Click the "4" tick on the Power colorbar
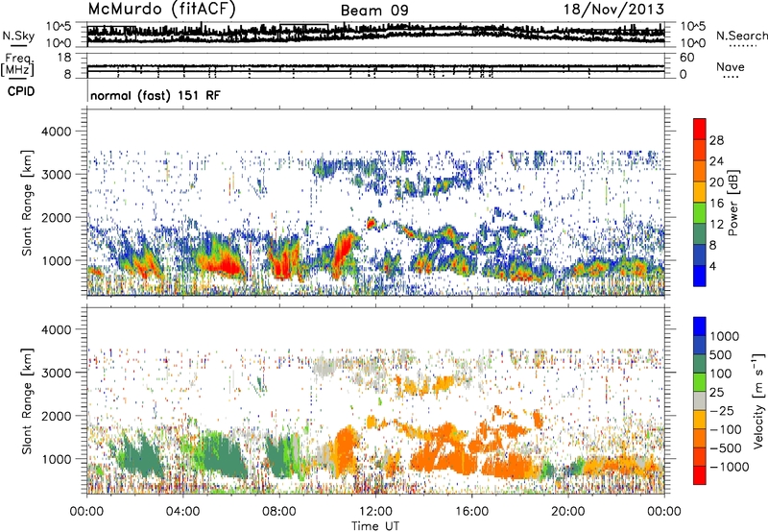The image size is (768, 532). point(712,266)
